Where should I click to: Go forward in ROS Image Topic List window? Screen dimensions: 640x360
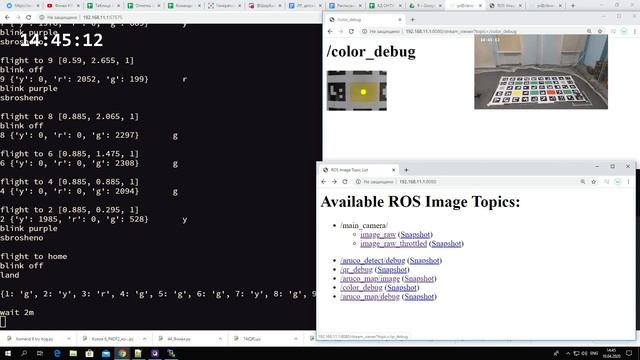click(x=334, y=182)
